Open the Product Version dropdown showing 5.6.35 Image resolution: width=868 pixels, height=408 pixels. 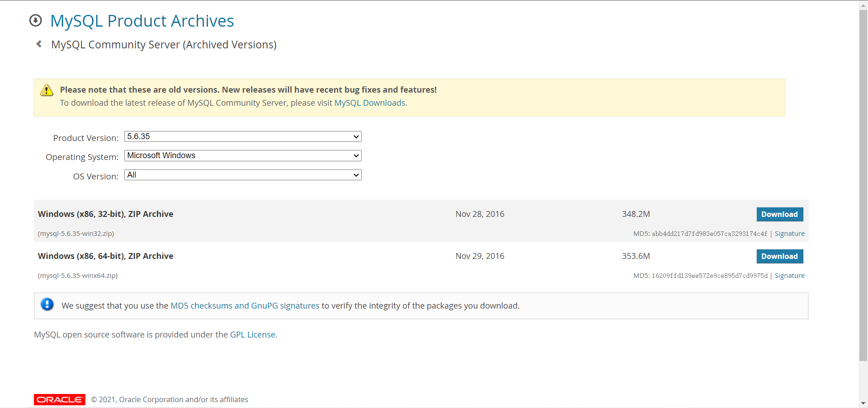coord(243,136)
